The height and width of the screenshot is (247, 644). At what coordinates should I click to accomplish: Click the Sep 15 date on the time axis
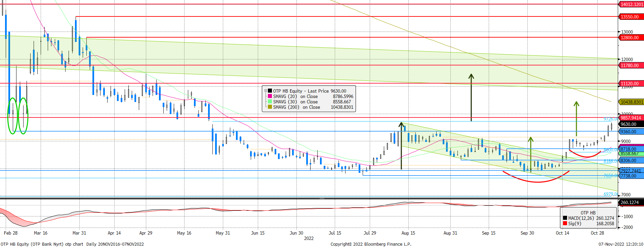489,233
